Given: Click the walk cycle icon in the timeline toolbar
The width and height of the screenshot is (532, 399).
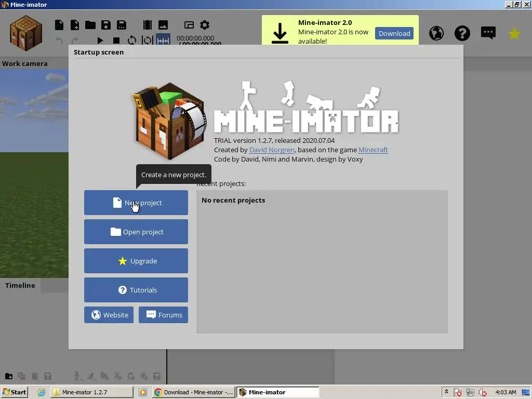Looking at the screenshot, I should 77,376.
